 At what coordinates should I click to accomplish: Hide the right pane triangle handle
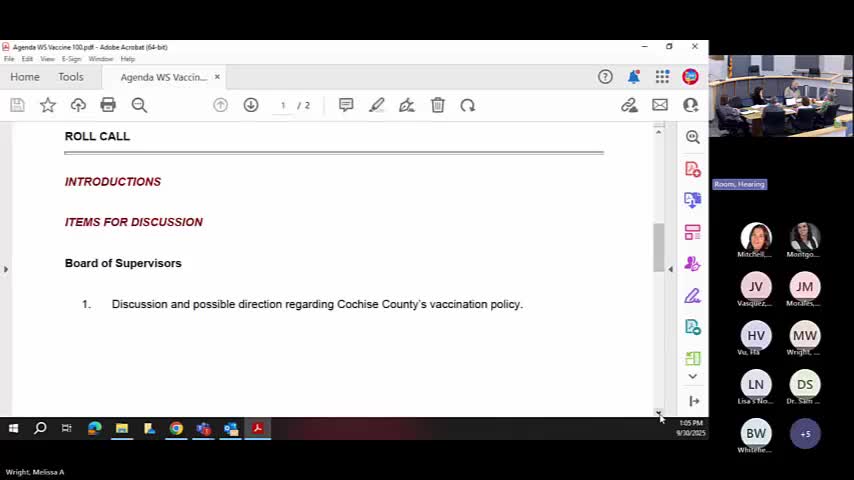point(670,269)
